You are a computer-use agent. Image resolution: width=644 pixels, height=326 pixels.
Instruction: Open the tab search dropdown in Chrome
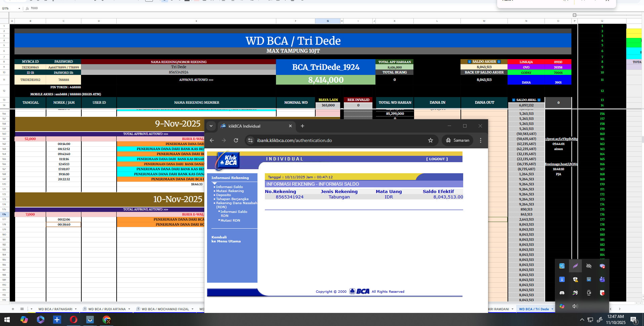[x=211, y=126]
